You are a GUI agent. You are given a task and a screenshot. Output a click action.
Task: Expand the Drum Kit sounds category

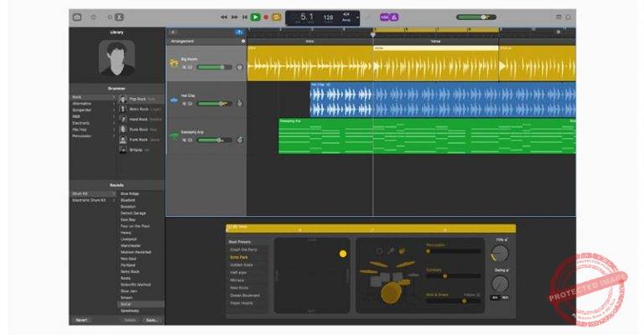coord(114,193)
